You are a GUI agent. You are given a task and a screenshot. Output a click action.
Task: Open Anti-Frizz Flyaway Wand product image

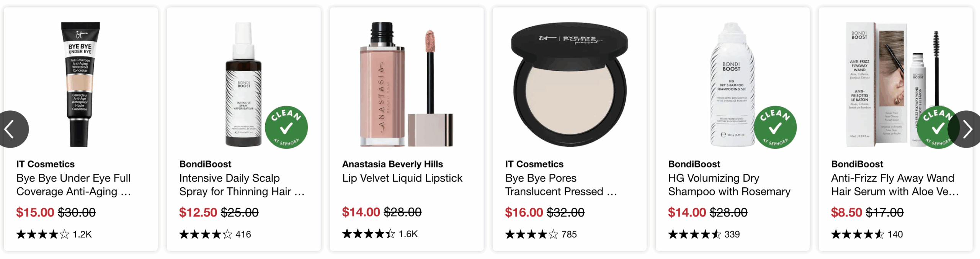pos(880,84)
